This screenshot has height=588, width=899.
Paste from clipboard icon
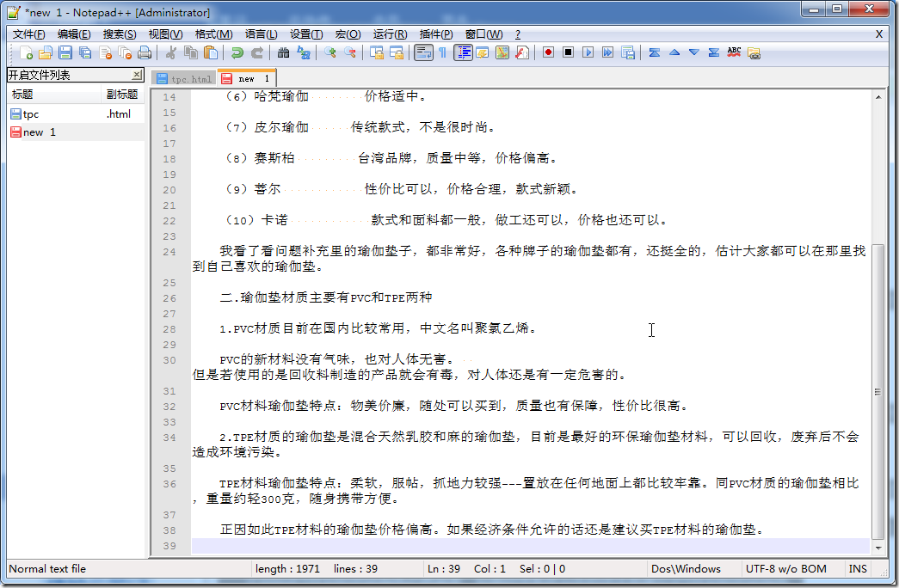(x=211, y=52)
